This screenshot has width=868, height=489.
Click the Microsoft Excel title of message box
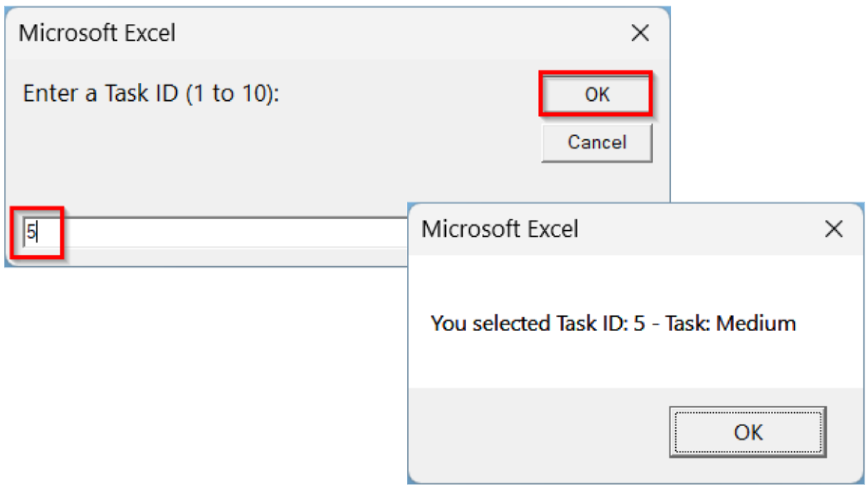pos(500,229)
